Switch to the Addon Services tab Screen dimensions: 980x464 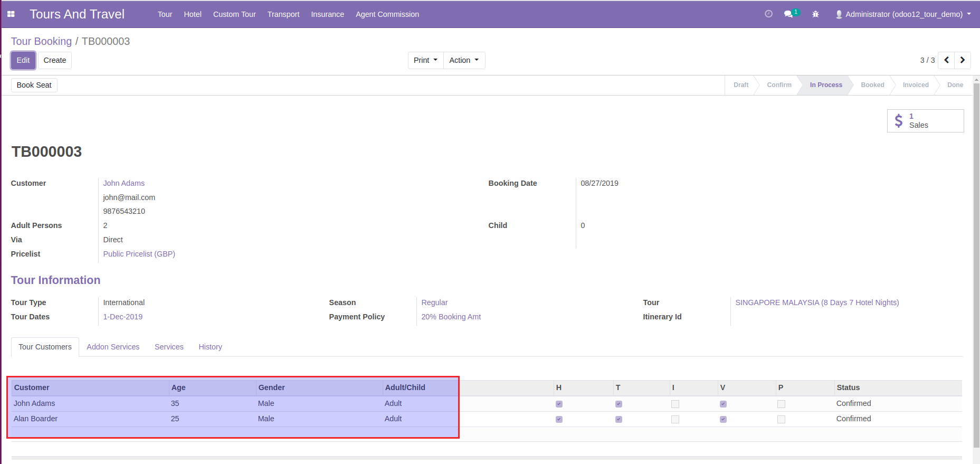(x=113, y=347)
